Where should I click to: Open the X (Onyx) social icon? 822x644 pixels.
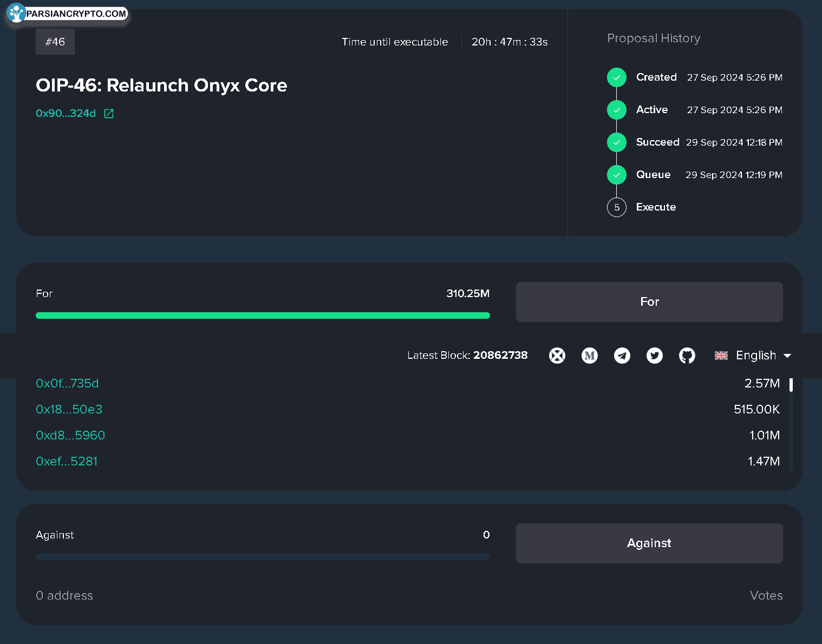point(557,356)
